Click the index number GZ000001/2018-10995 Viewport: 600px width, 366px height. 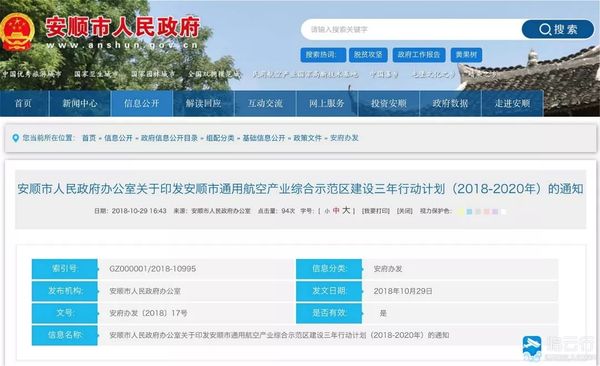[153, 269]
